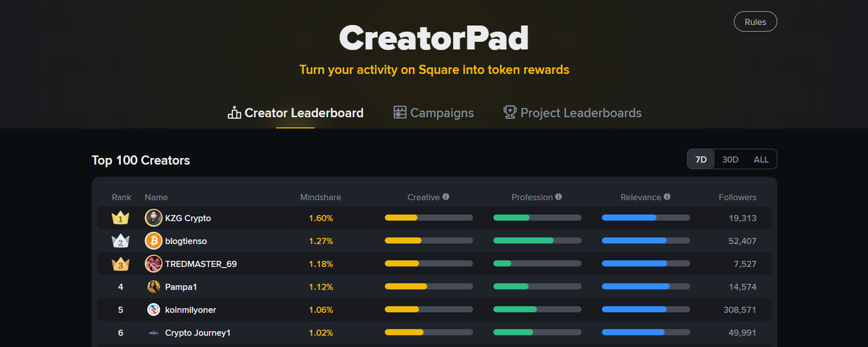
Task: Click Crypto Journey1's blue Relevance bar
Action: pyautogui.click(x=646, y=333)
